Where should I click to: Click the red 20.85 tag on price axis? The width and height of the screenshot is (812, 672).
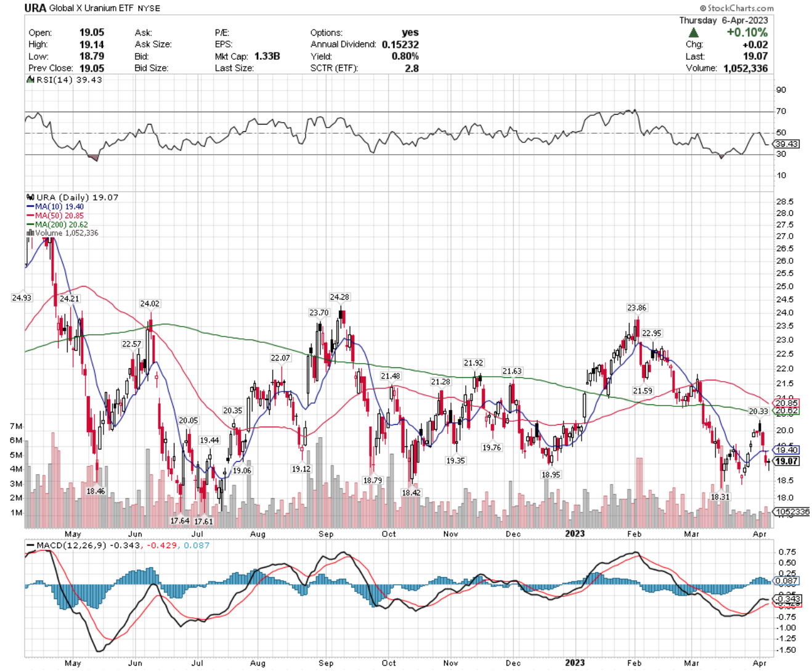click(x=787, y=403)
